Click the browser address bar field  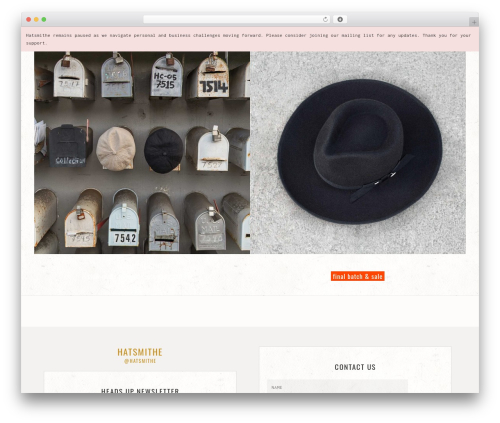pos(236,20)
